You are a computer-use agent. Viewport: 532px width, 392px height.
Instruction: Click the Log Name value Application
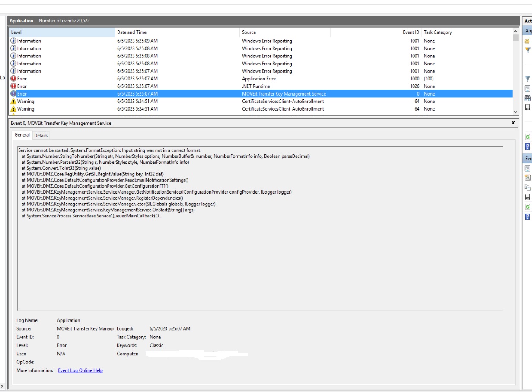[x=69, y=320]
